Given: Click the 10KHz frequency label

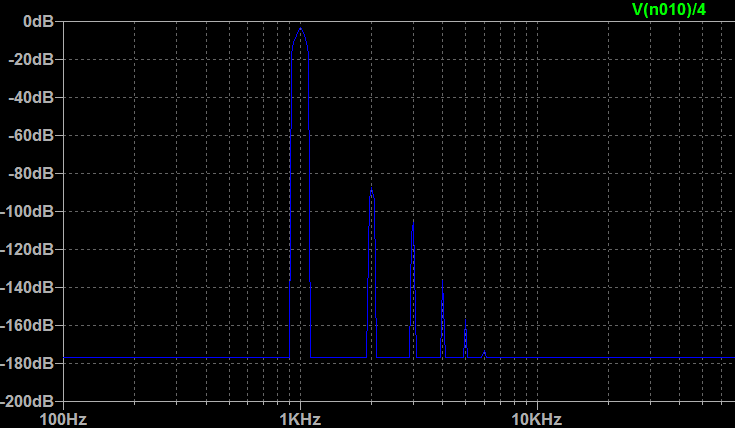Looking at the screenshot, I should point(537,419).
